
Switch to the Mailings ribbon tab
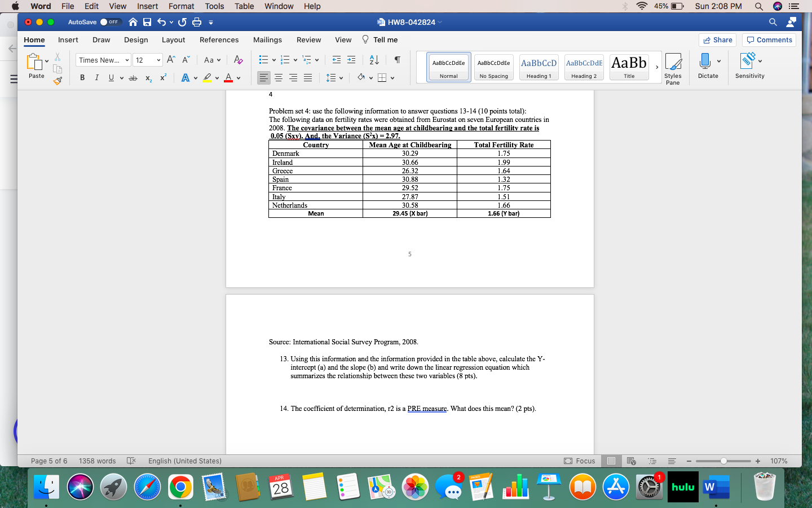pos(267,40)
